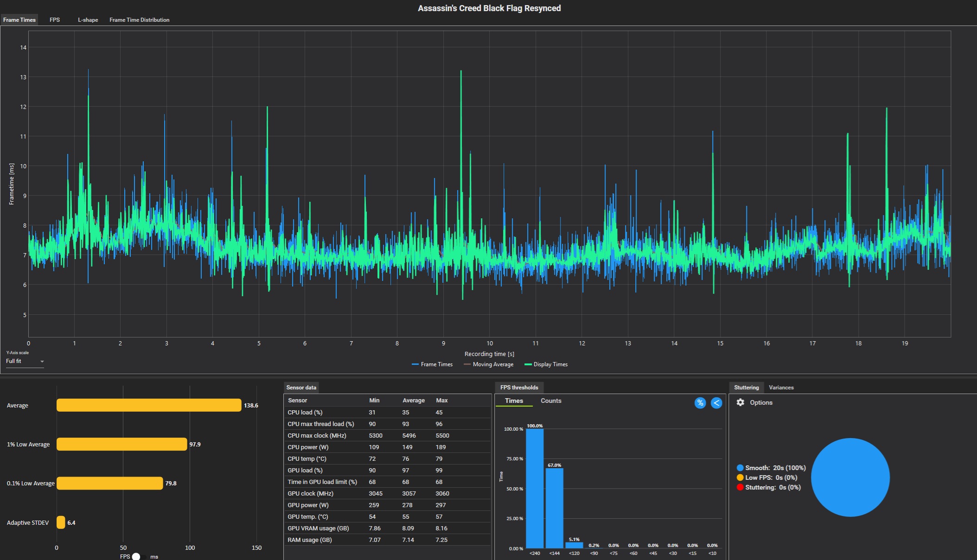Switch to the Times sub-tab
977x560 pixels.
pyautogui.click(x=514, y=401)
